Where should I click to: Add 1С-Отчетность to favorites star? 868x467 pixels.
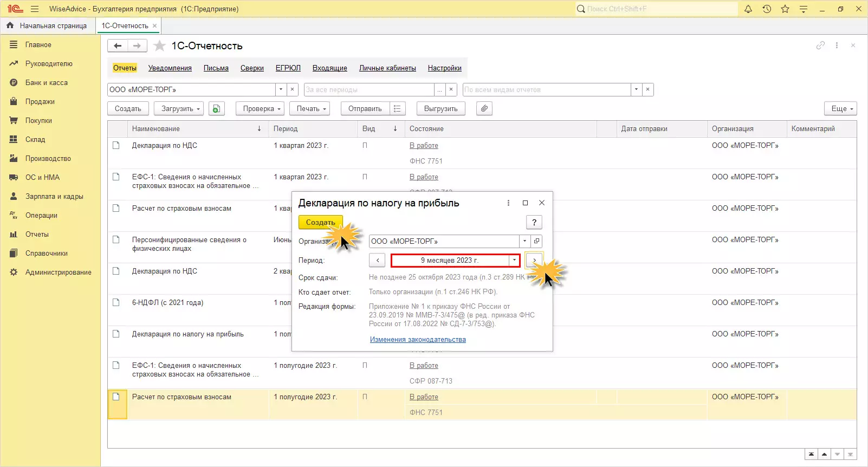[x=159, y=46]
